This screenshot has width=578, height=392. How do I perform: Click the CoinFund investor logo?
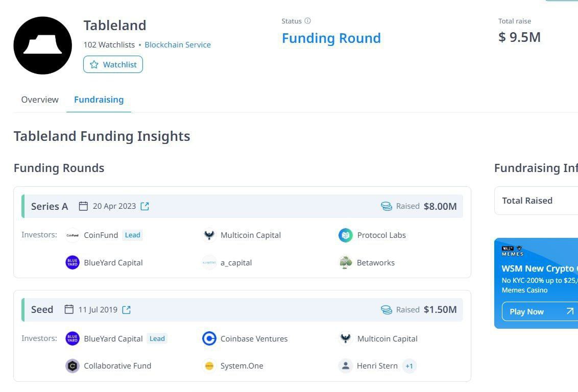click(x=73, y=235)
